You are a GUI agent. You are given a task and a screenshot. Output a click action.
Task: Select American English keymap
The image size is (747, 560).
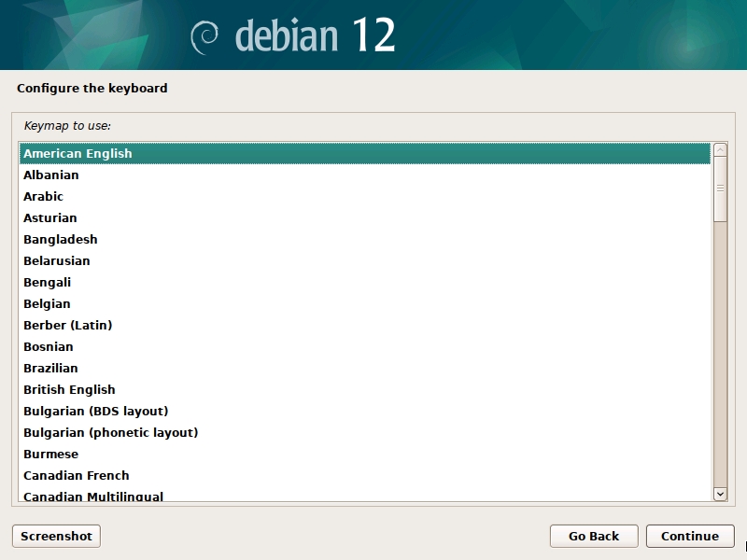point(78,153)
